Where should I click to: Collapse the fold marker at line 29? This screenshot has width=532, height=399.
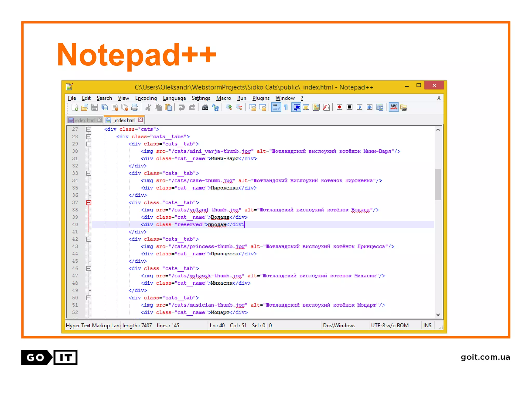coord(89,144)
